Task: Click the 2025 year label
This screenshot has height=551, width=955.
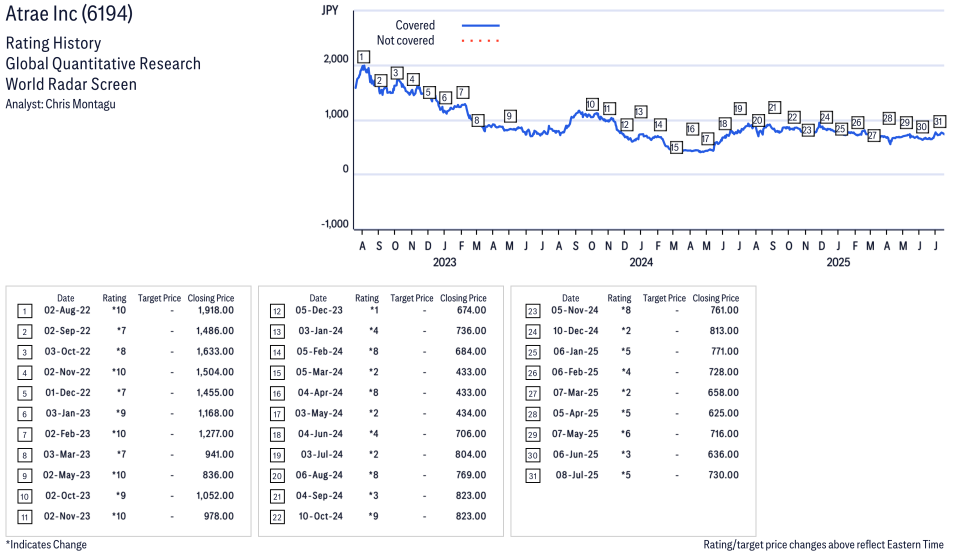Action: point(838,262)
